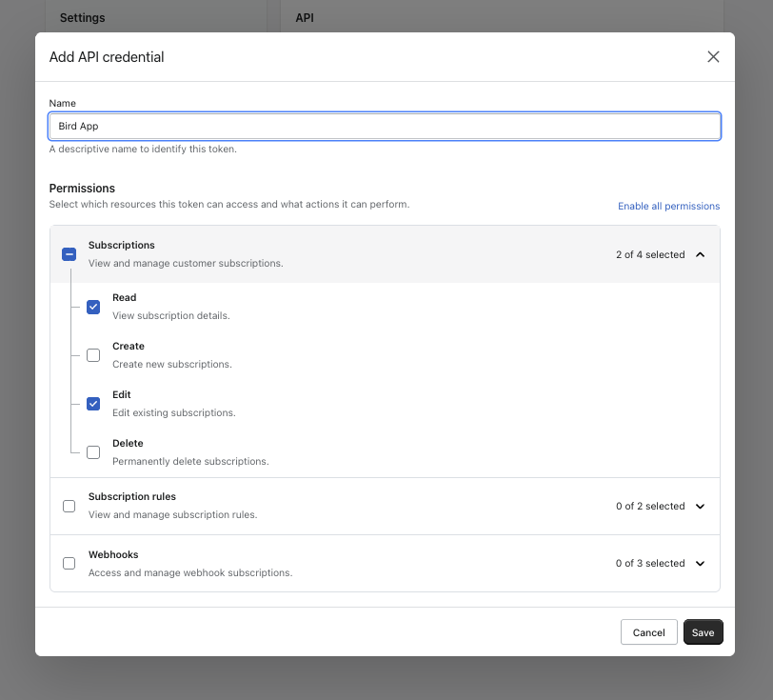
Task: Click 'View subscription details.' description
Action: [171, 316]
